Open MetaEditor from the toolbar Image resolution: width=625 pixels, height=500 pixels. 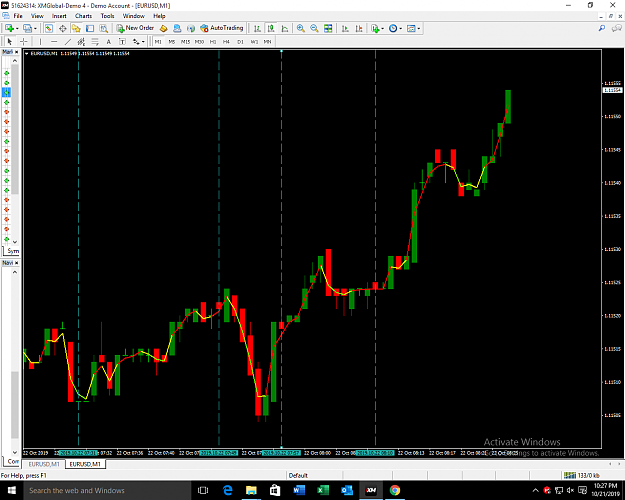click(163, 28)
